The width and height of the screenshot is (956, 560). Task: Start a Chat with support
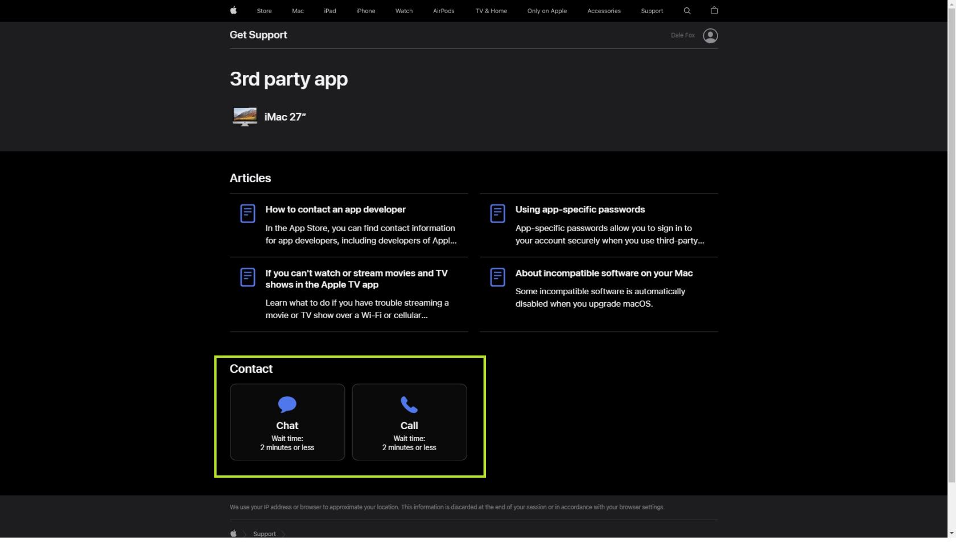pos(287,422)
